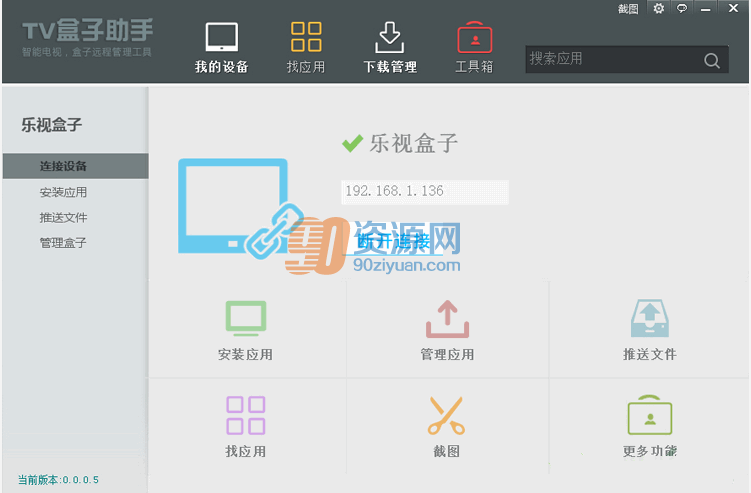Click the green checkmark connection status icon
The height and width of the screenshot is (493, 751).
click(x=353, y=143)
